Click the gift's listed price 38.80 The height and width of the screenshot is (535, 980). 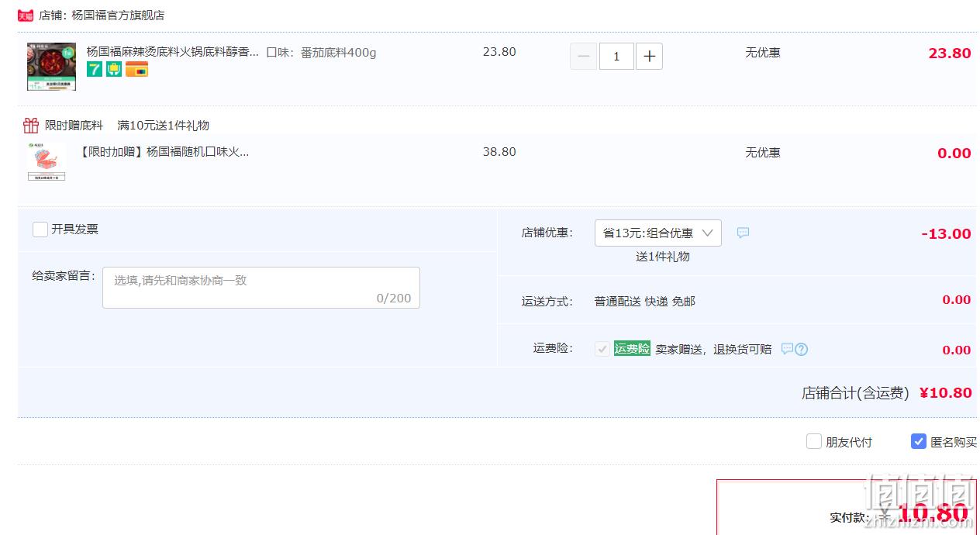pos(499,152)
